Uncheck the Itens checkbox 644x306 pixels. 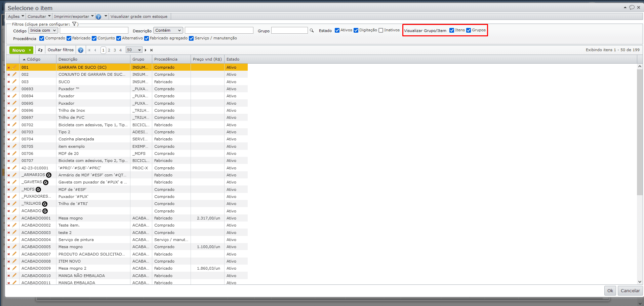pyautogui.click(x=452, y=30)
